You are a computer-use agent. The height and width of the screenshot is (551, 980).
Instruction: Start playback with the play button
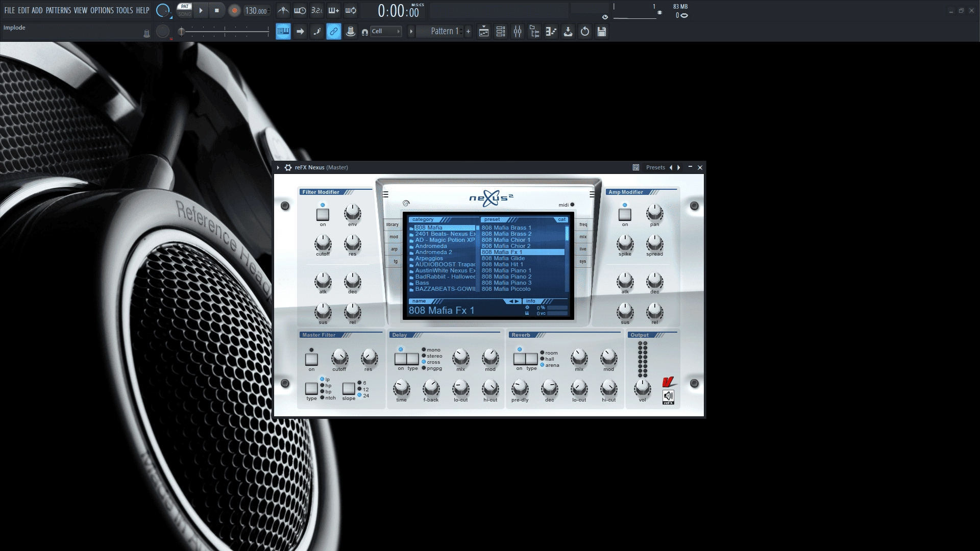[x=201, y=10]
